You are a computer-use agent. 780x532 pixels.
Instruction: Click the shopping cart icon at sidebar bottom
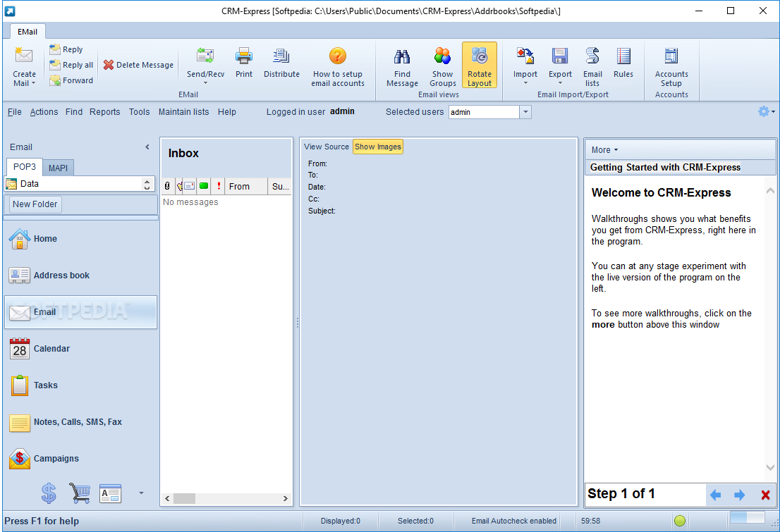pos(80,493)
